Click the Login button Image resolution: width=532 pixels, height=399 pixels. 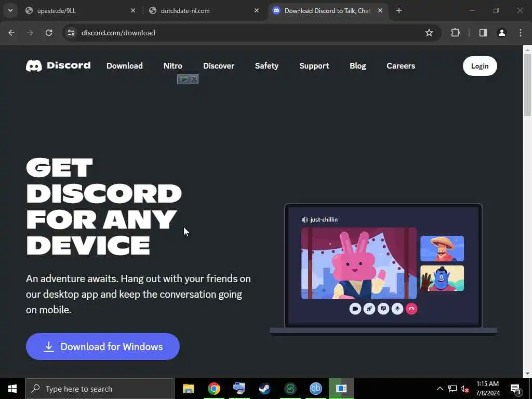point(480,66)
